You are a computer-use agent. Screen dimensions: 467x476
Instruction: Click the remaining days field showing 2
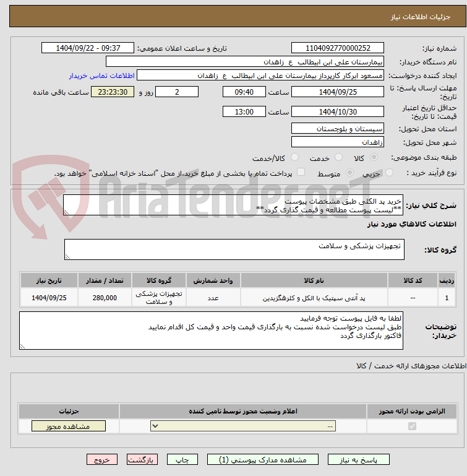click(x=177, y=92)
